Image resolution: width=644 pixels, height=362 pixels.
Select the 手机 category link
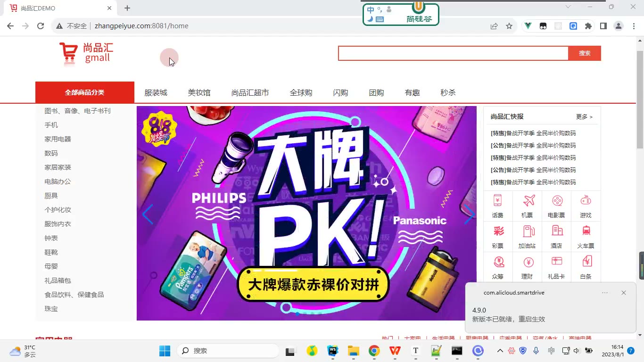pos(51,125)
